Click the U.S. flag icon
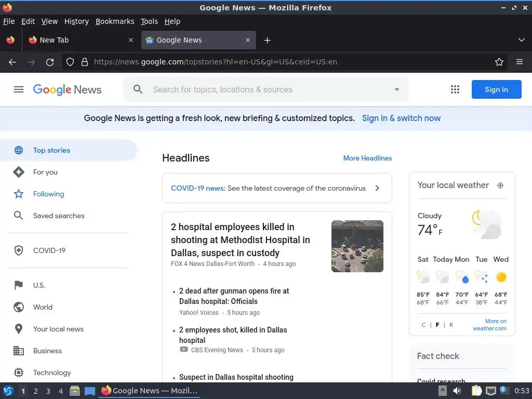The image size is (532, 399). point(19,285)
